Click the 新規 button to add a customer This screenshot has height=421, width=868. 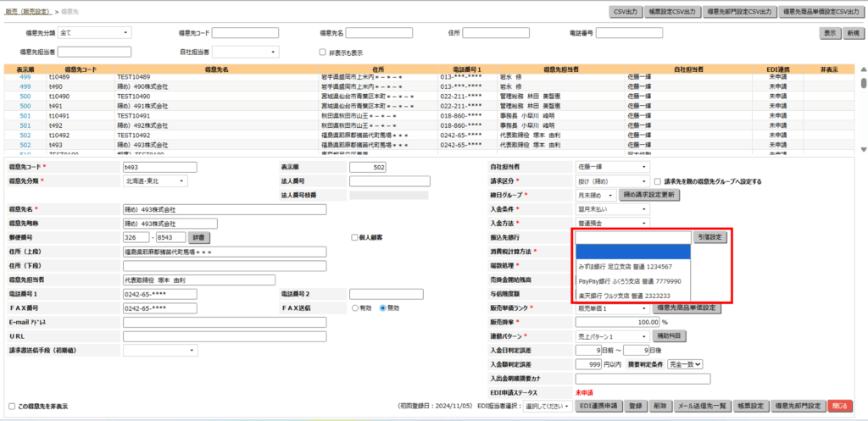[x=852, y=33]
